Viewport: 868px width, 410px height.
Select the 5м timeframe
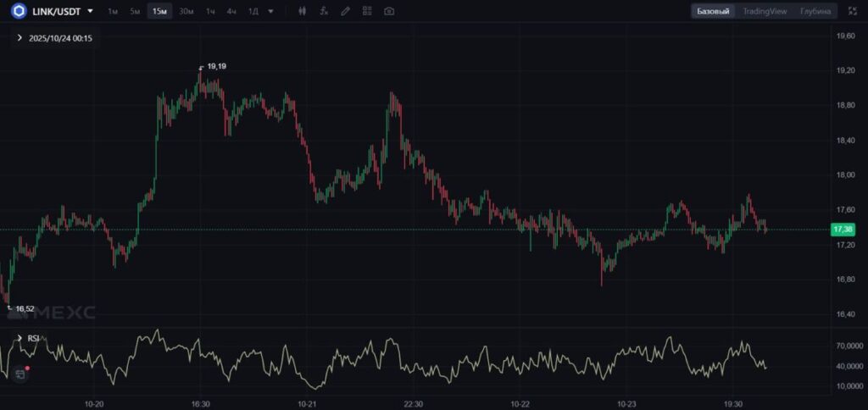click(135, 12)
